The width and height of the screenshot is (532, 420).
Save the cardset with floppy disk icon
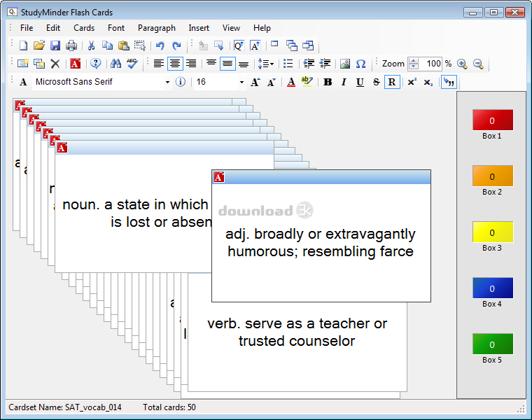click(x=55, y=45)
